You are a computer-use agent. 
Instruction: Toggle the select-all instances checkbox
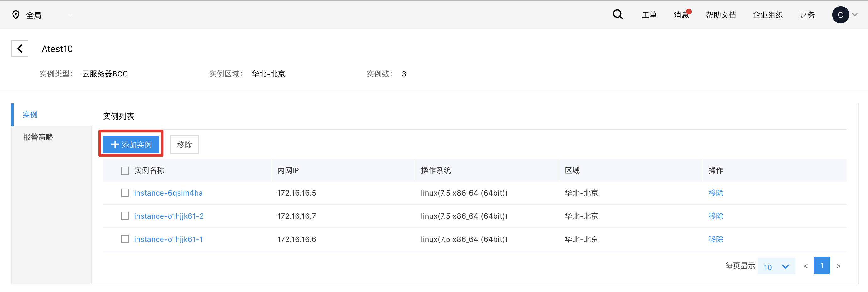click(125, 170)
